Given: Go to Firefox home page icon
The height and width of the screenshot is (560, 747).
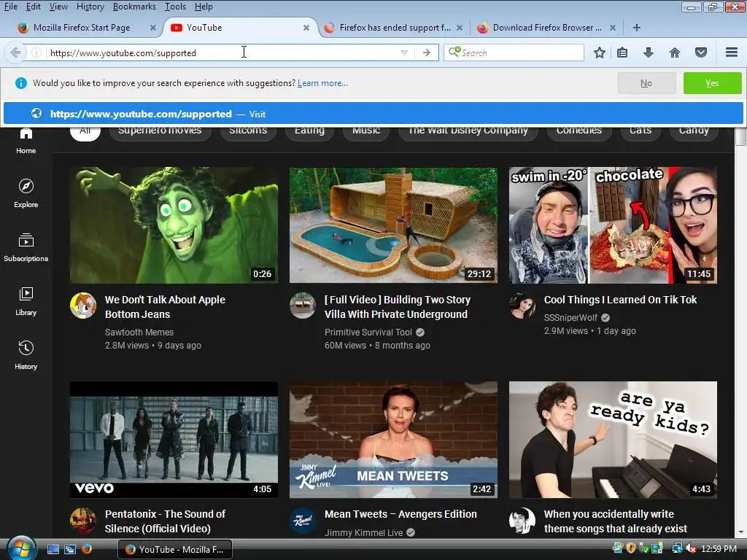Looking at the screenshot, I should point(675,52).
